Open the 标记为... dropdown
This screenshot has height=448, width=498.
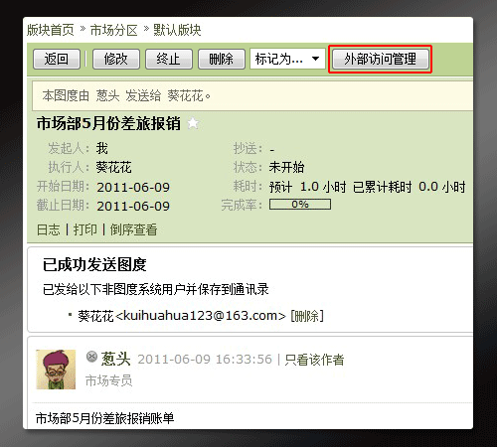(x=287, y=59)
